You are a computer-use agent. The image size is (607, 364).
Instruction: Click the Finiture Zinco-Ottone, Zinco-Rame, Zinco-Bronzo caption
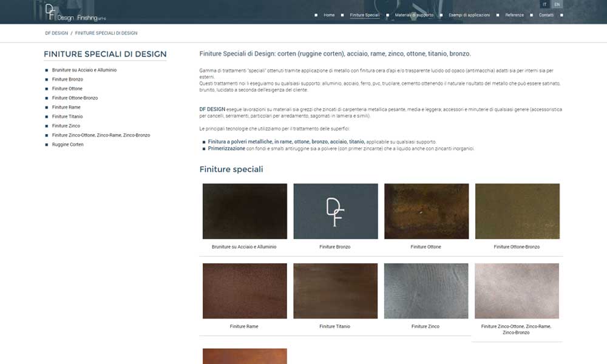[516, 329]
